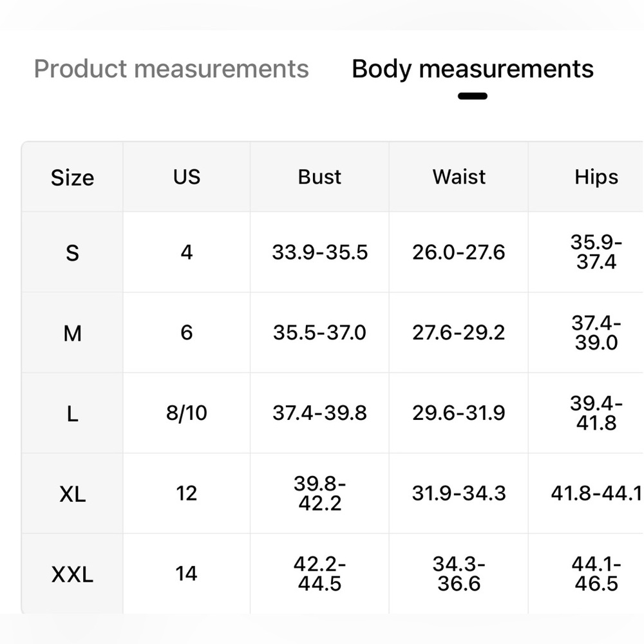This screenshot has width=644, height=644.
Task: Click the Bust column header
Action: (319, 178)
